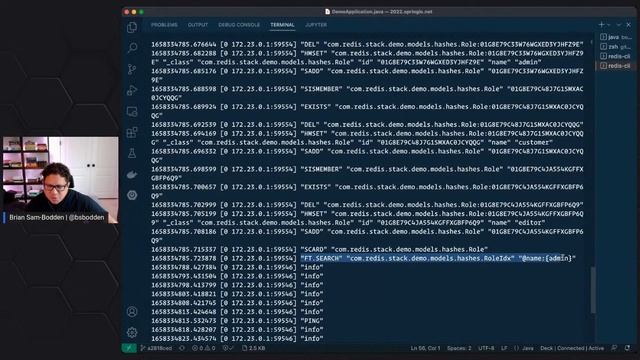Screen dimensions: 640x360
Task: Open the Extensions view
Action: pos(132,132)
